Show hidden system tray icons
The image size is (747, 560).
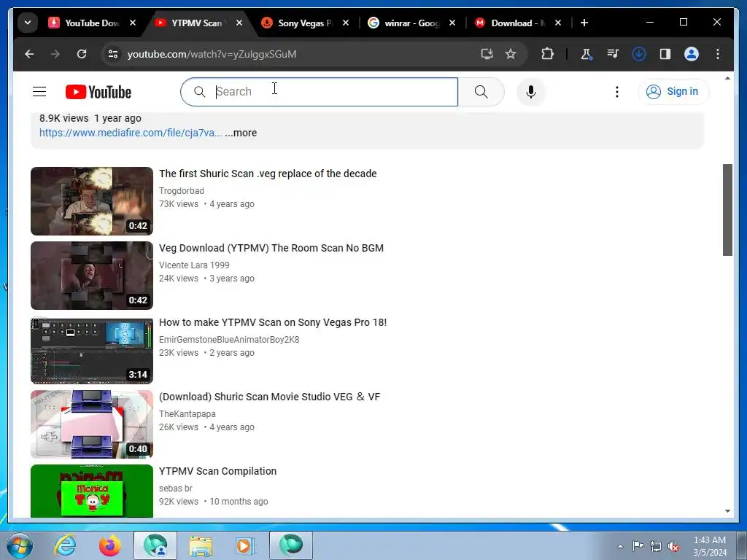tap(620, 546)
